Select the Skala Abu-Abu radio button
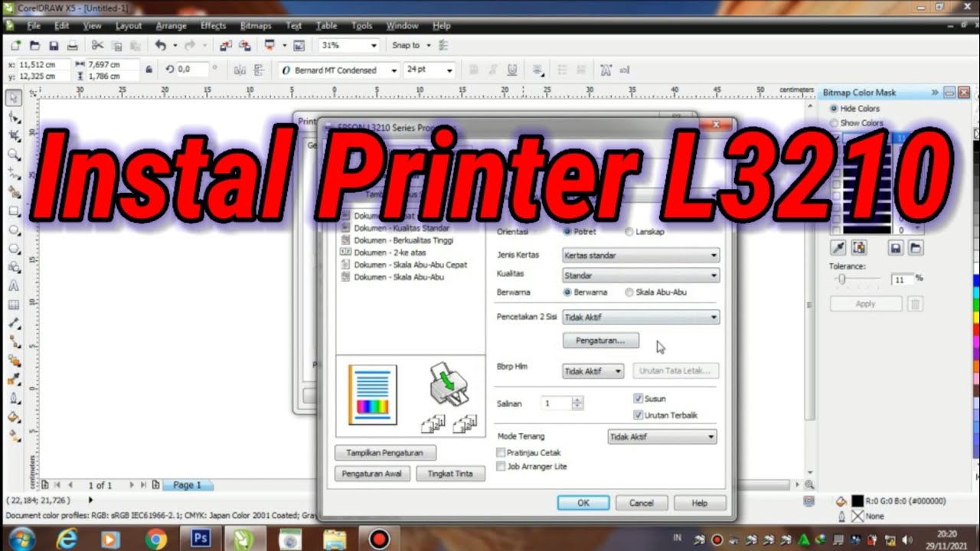Screen dimensions: 980x551 point(629,292)
